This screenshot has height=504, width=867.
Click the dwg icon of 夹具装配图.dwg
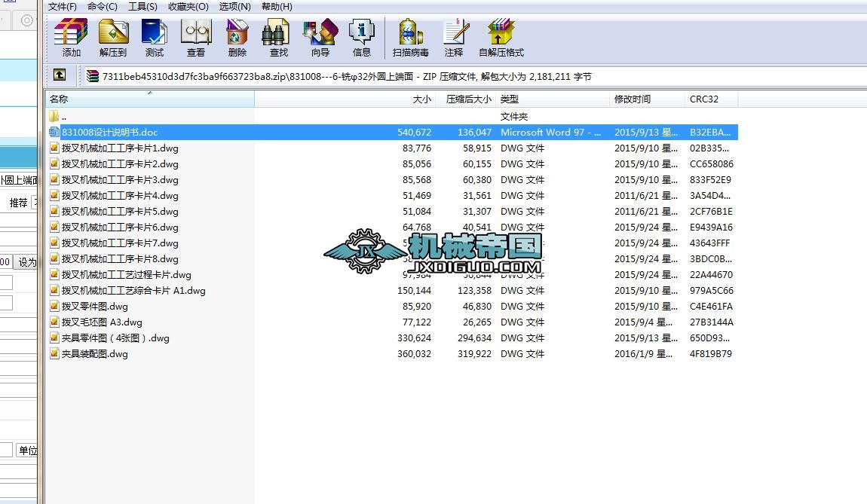pos(54,353)
